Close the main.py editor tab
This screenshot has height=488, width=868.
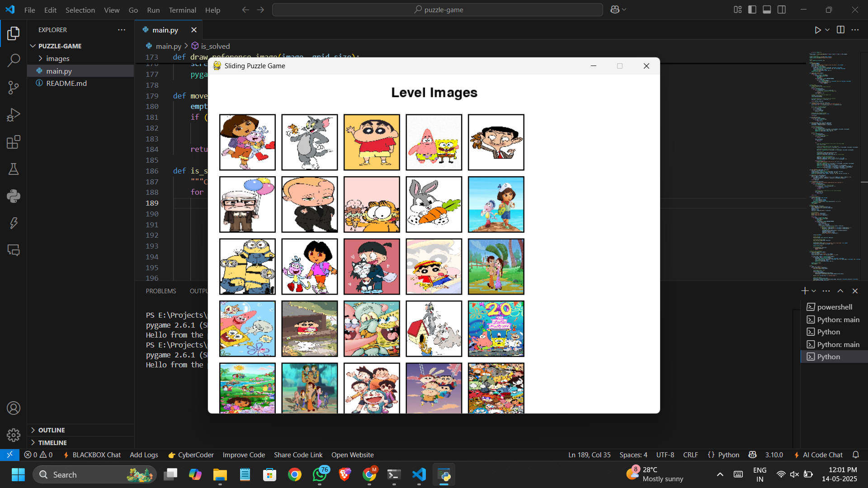pyautogui.click(x=194, y=30)
